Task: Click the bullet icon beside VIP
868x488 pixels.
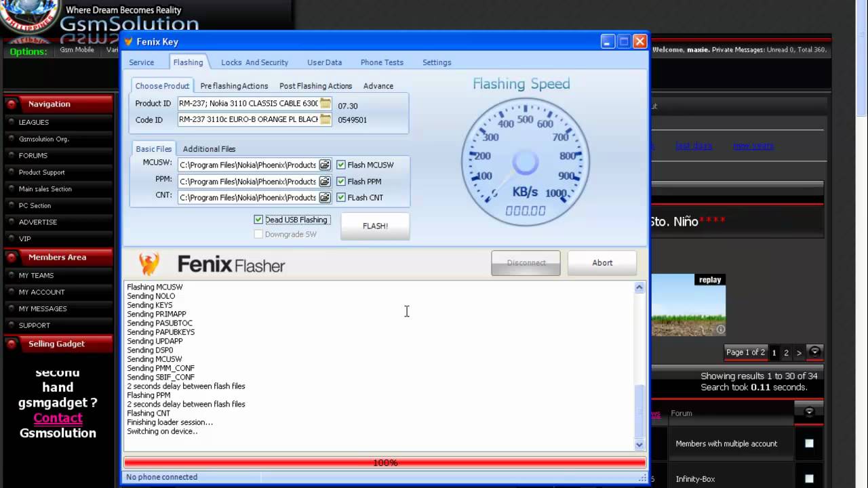Action: tap(12, 239)
